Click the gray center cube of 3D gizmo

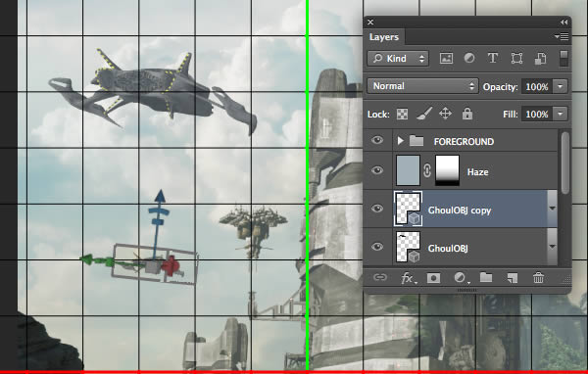click(x=153, y=267)
